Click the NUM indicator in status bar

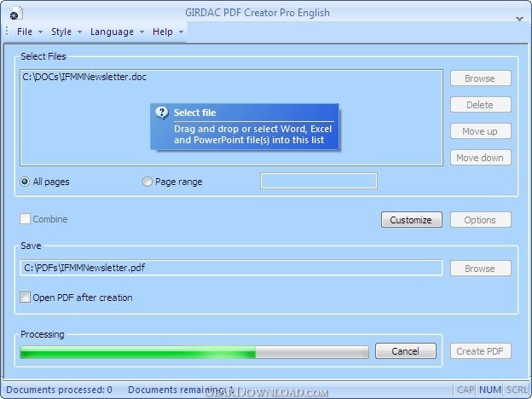[x=490, y=390]
